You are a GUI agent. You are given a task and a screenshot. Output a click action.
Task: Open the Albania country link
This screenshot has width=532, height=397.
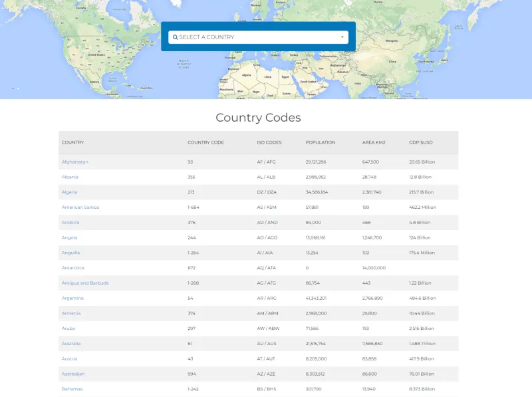pos(70,177)
